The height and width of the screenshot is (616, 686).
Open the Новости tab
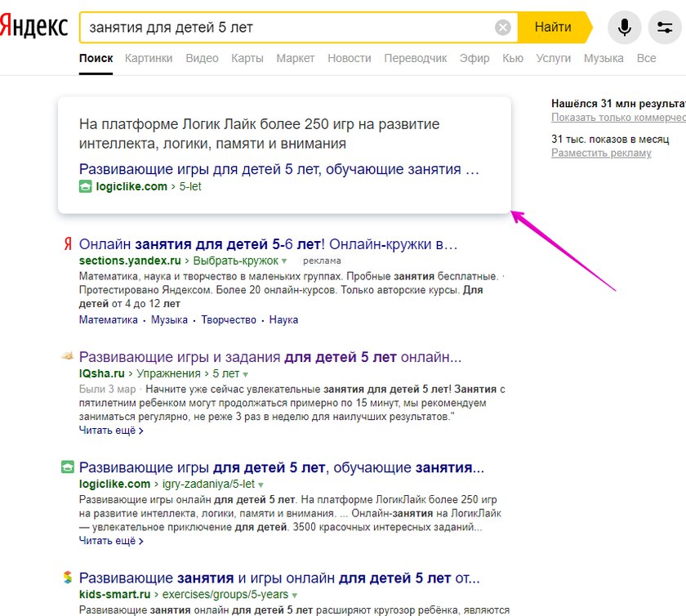[x=350, y=58]
